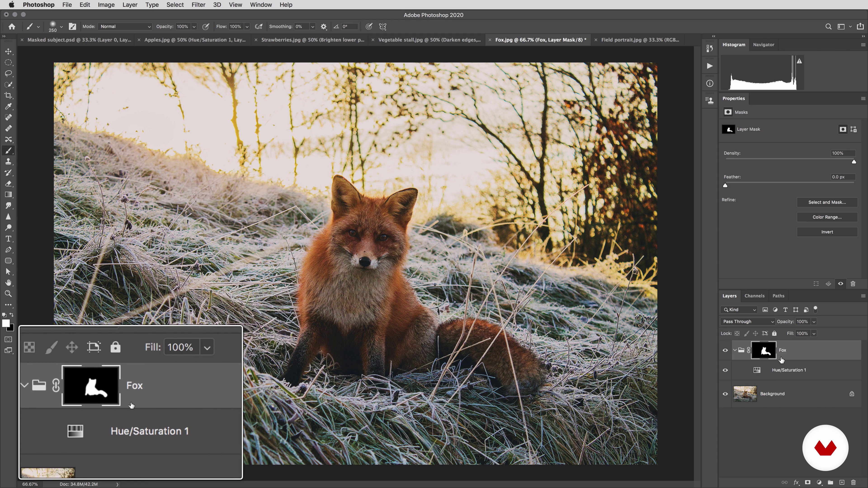Collapse the Fox group chevron

735,350
